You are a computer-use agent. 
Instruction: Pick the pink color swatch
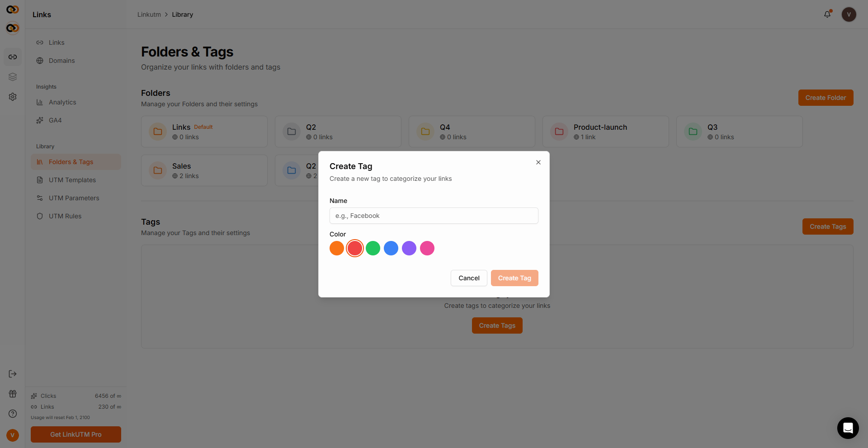(427, 248)
